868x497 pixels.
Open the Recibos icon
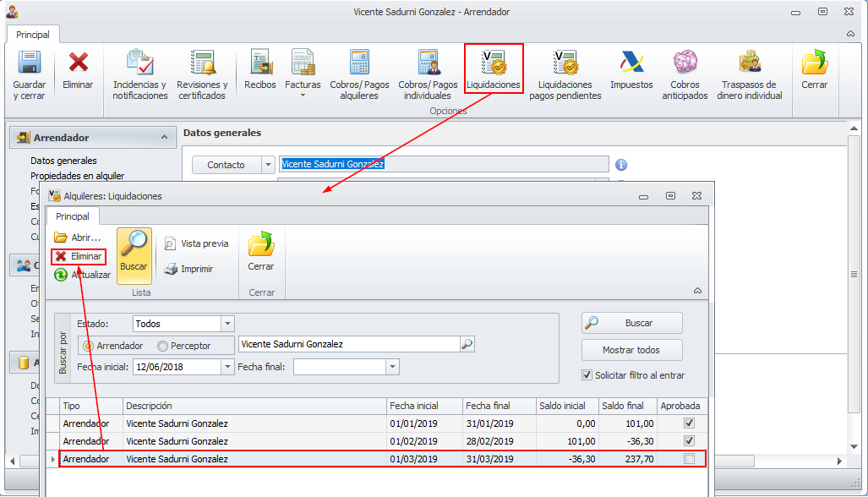(260, 64)
